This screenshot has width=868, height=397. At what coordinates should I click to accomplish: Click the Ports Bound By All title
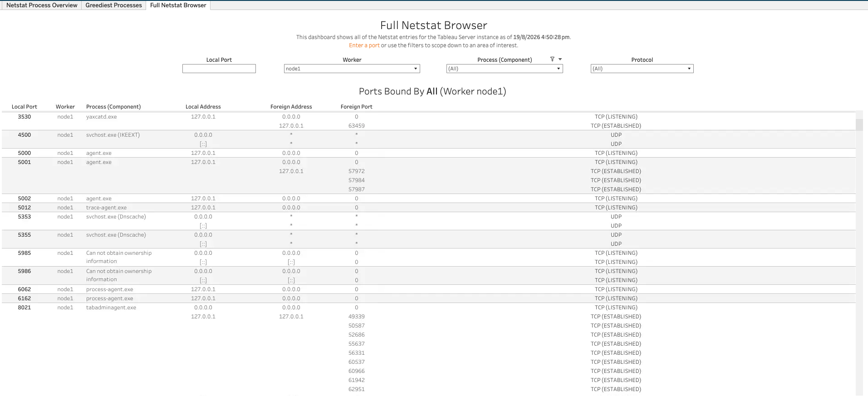tap(432, 91)
